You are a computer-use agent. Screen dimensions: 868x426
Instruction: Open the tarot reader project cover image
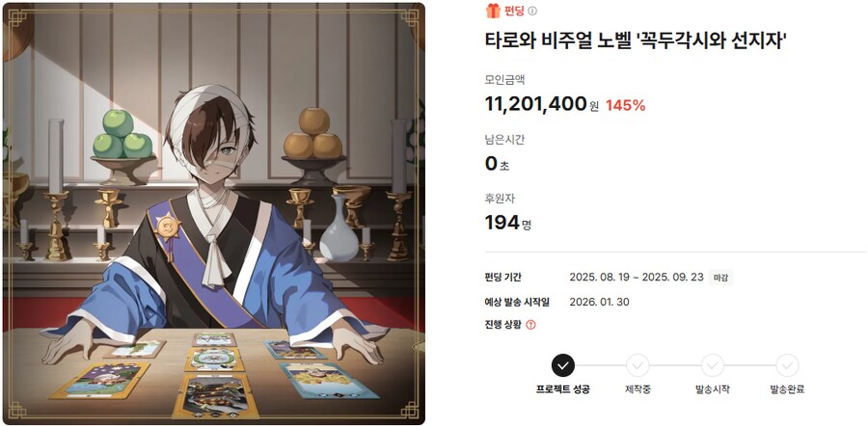click(x=214, y=214)
